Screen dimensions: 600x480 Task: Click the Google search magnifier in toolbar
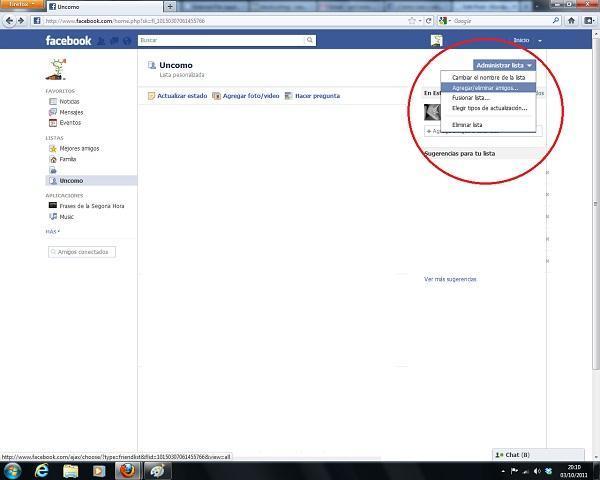click(x=556, y=21)
